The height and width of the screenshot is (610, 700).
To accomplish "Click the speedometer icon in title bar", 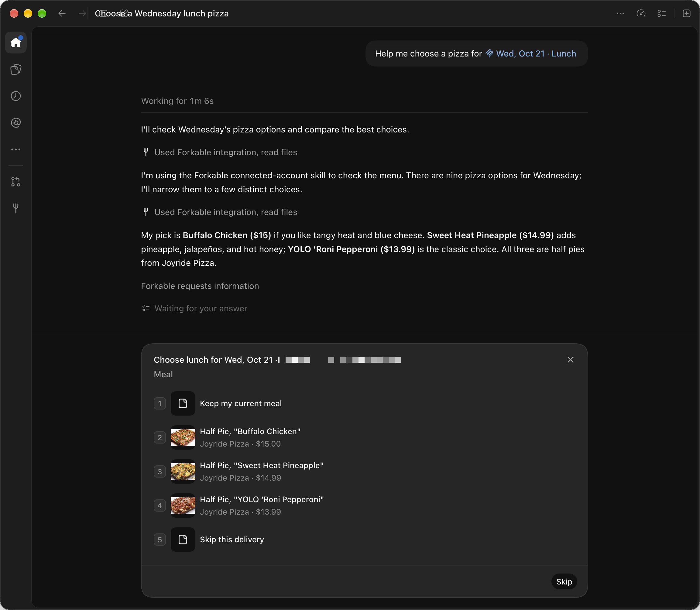I will (641, 13).
